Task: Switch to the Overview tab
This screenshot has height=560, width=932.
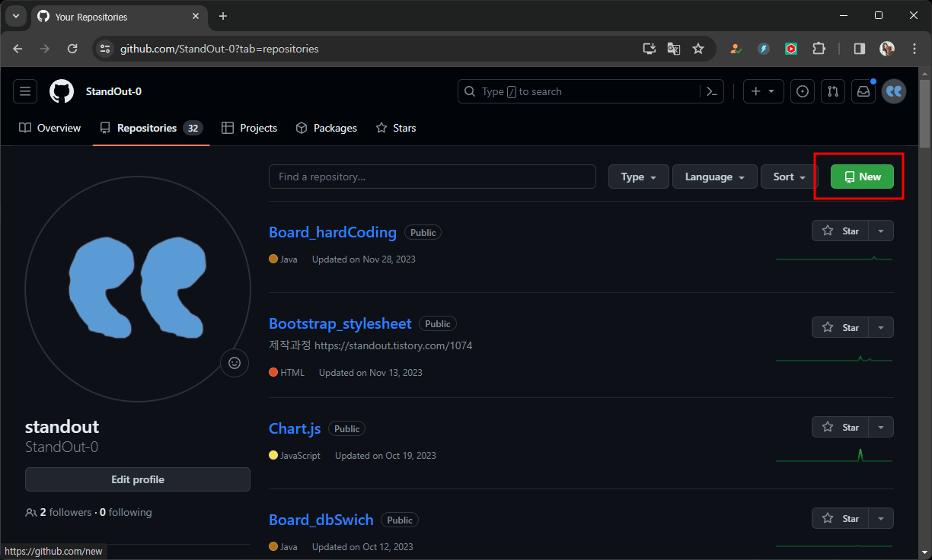Action: (50, 128)
